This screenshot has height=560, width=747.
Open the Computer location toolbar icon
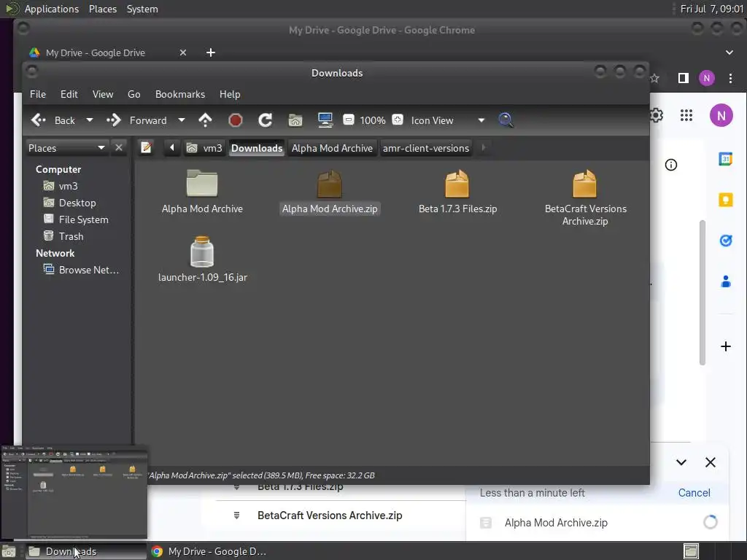click(325, 120)
